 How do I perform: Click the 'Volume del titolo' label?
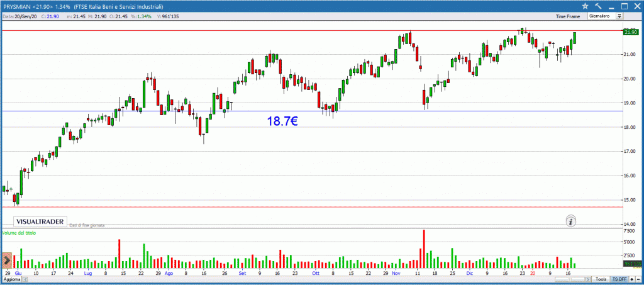pos(19,233)
